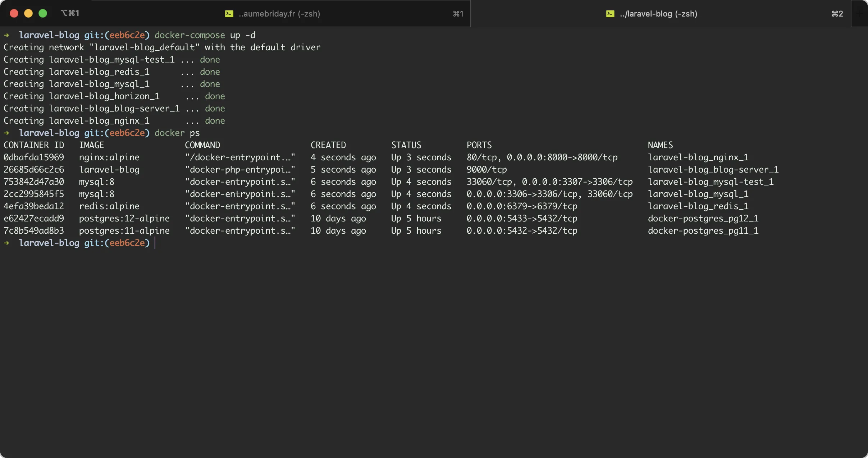
Task: Switch to the ../laravel-blog (-zsh) tab
Action: pos(661,14)
